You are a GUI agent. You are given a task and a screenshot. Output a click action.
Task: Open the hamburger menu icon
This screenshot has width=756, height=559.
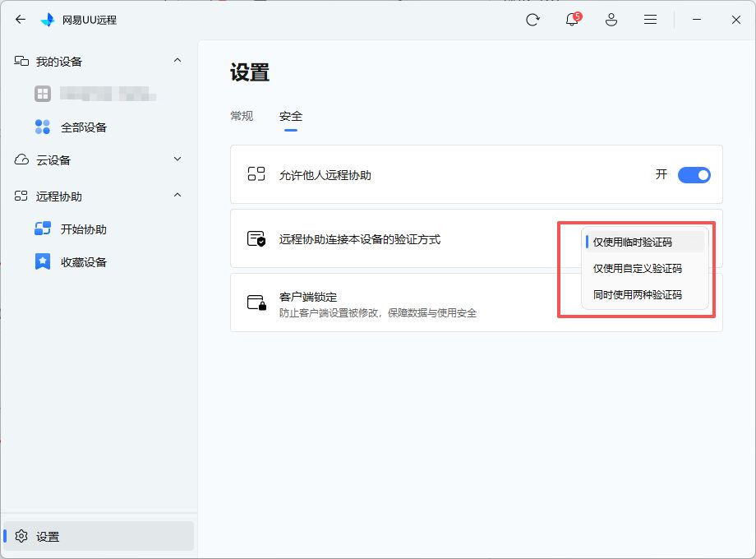(650, 19)
